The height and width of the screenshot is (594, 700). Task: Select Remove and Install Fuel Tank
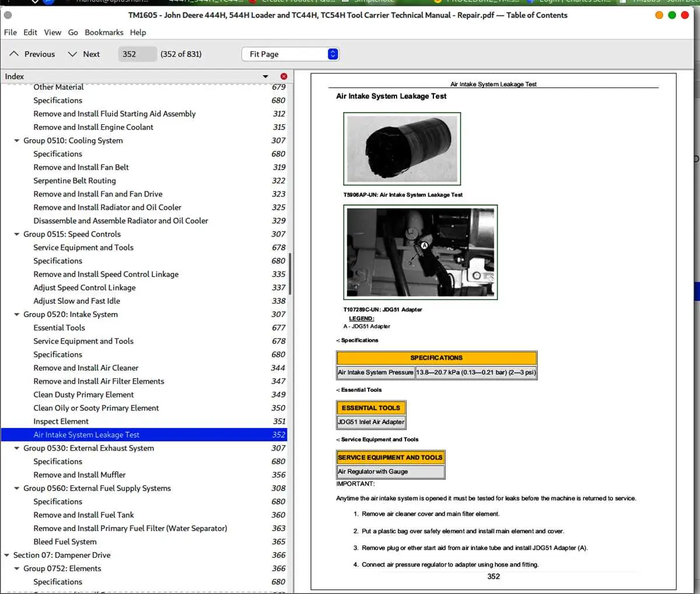[x=83, y=515]
